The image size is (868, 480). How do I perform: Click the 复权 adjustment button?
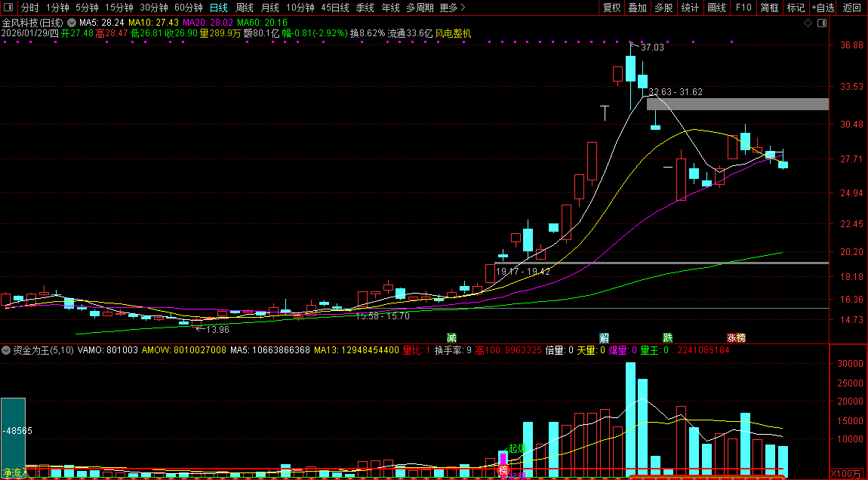click(611, 8)
